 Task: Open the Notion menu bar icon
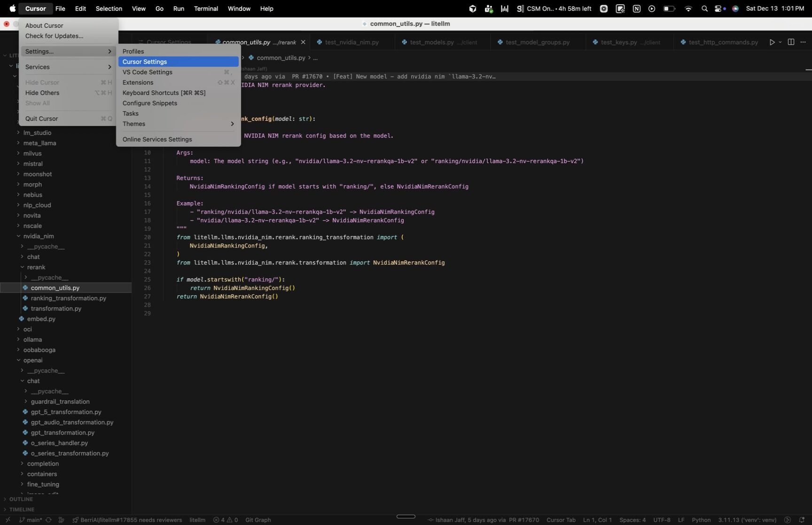click(637, 8)
